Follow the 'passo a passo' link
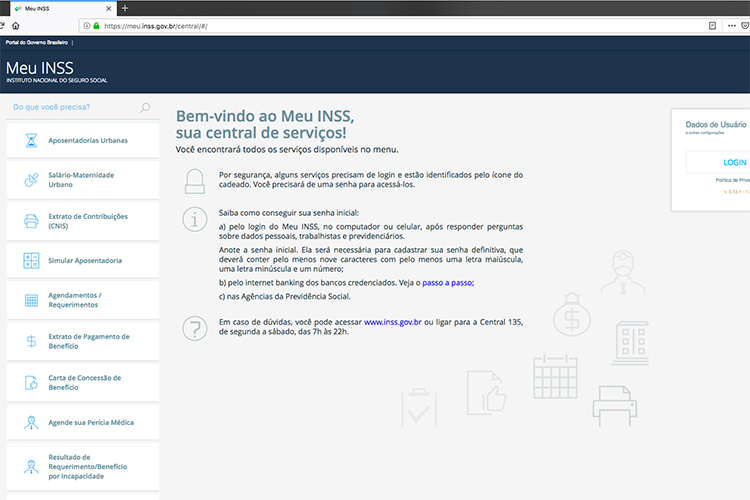Image resolution: width=750 pixels, height=500 pixels. click(x=447, y=283)
